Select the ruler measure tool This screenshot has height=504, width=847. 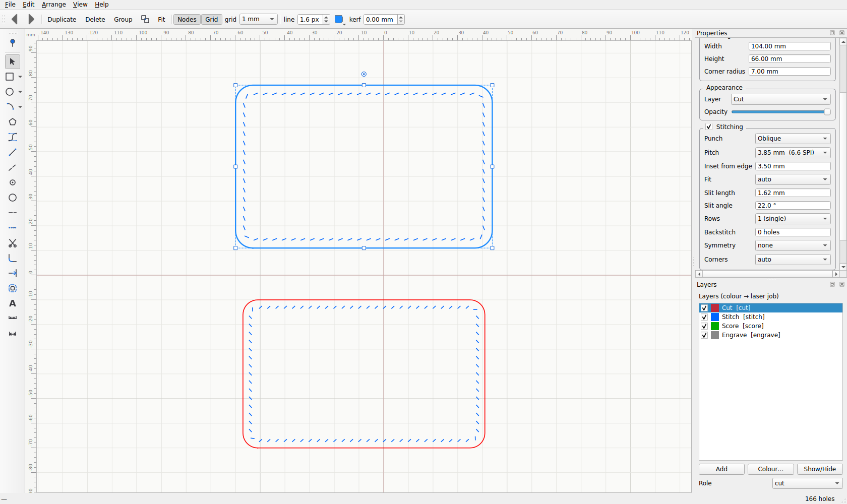tap(13, 319)
